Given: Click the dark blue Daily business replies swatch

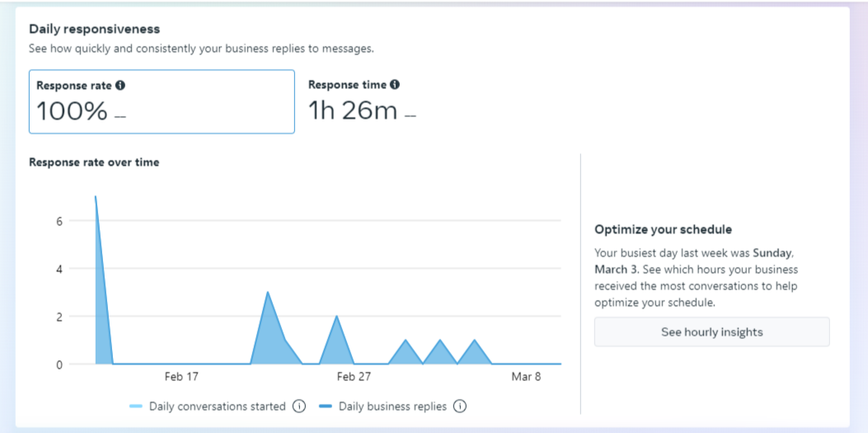Looking at the screenshot, I should [x=325, y=407].
